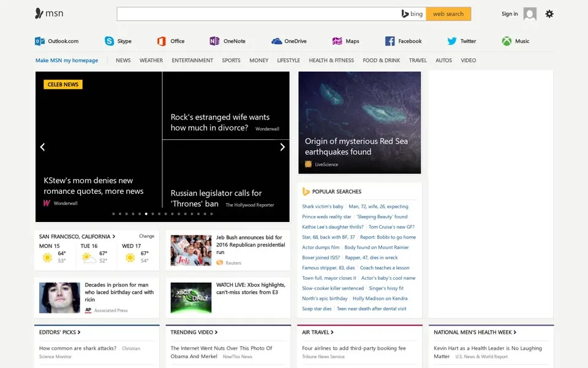Viewport: 588px width, 368px height.
Task: Open the 'Shark victim's baby' search
Action: [x=323, y=207]
